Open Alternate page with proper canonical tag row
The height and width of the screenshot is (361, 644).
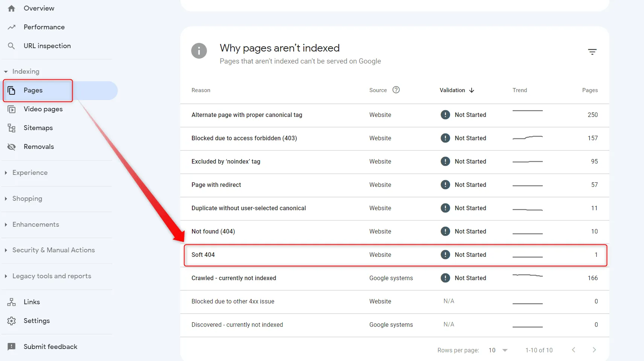(x=395, y=115)
